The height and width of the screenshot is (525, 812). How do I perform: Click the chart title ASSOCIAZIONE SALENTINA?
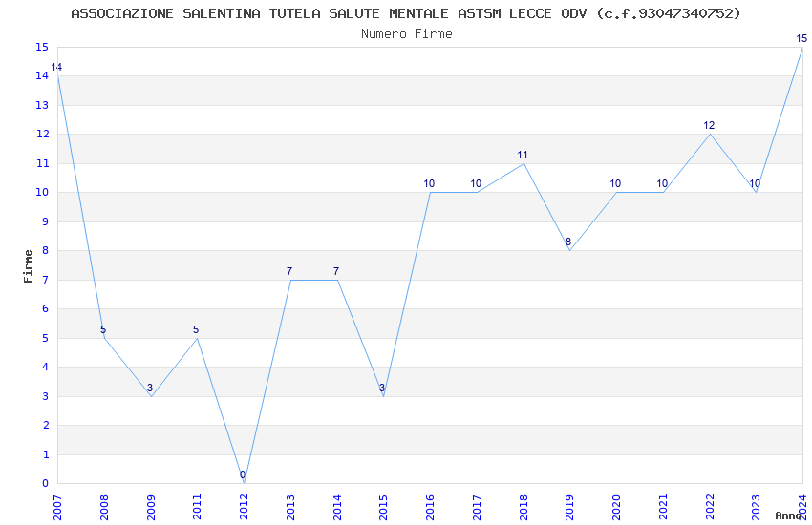165,13
